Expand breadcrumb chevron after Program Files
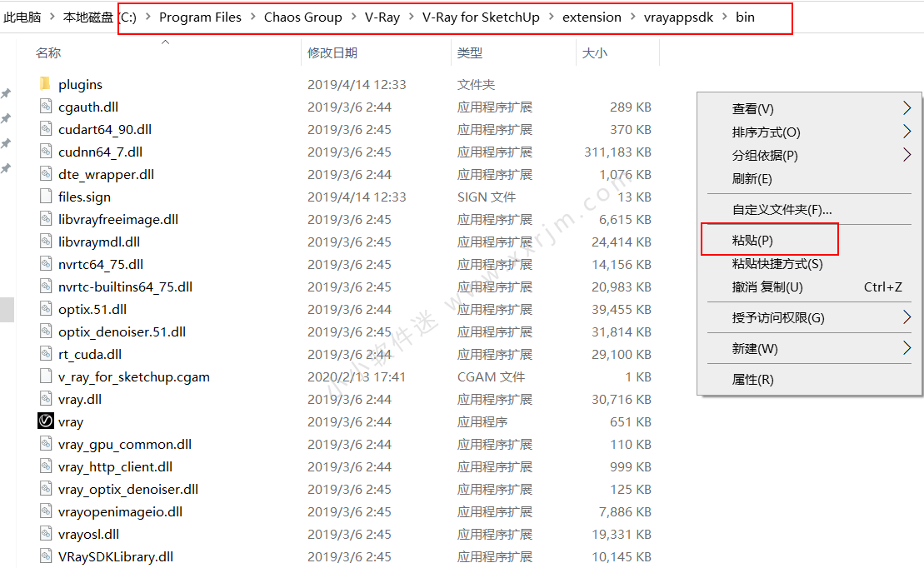Screen dimensions: 924x568 (x=252, y=17)
